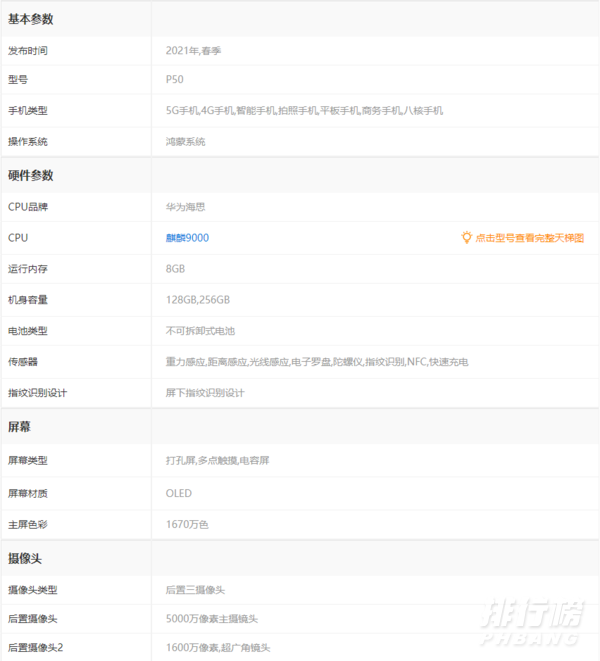
Task: Click the 操作系统 label
Action: [x=28, y=142]
